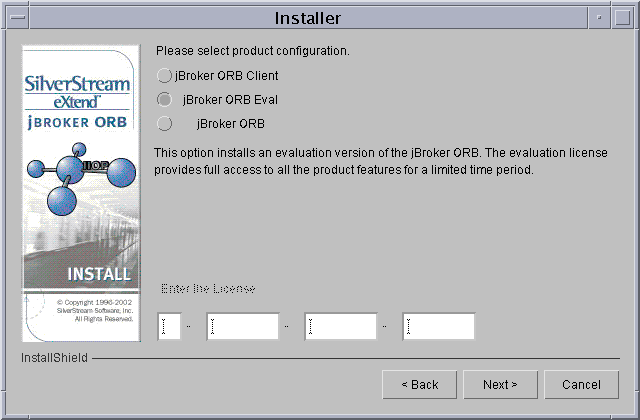
Task: Click the Installer title bar text
Action: [x=307, y=18]
